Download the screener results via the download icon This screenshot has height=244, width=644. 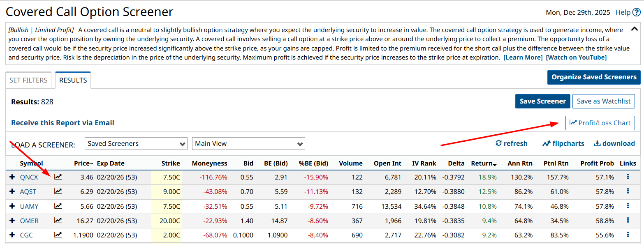[614, 143]
